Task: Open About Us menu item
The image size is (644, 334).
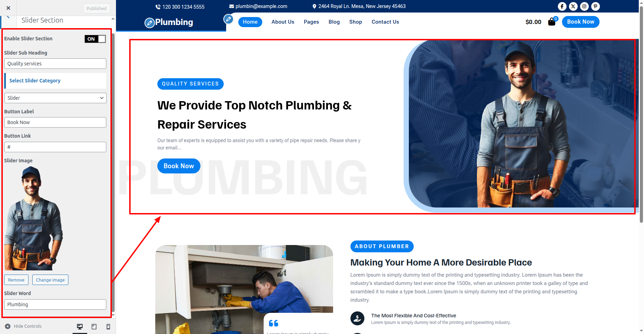Action: 283,22
